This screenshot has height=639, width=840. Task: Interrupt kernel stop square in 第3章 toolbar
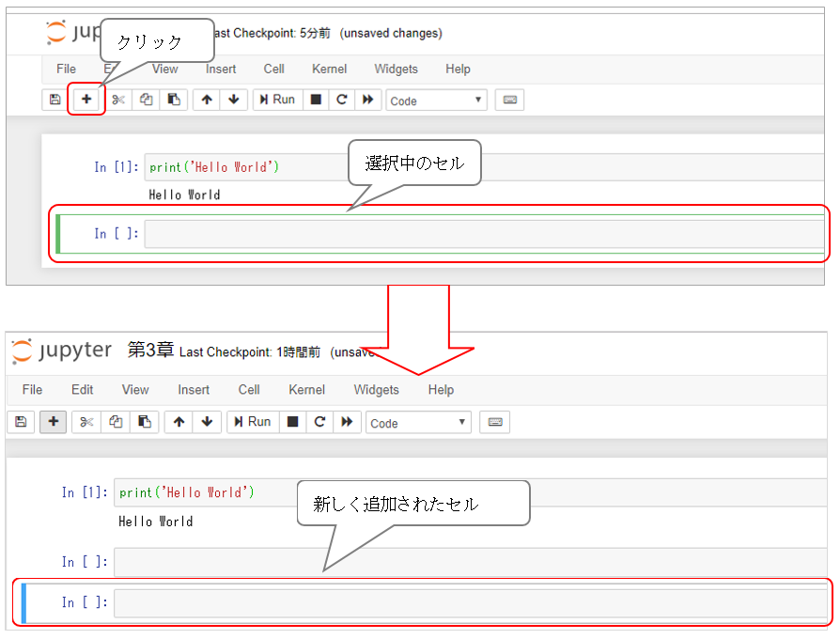coord(293,422)
